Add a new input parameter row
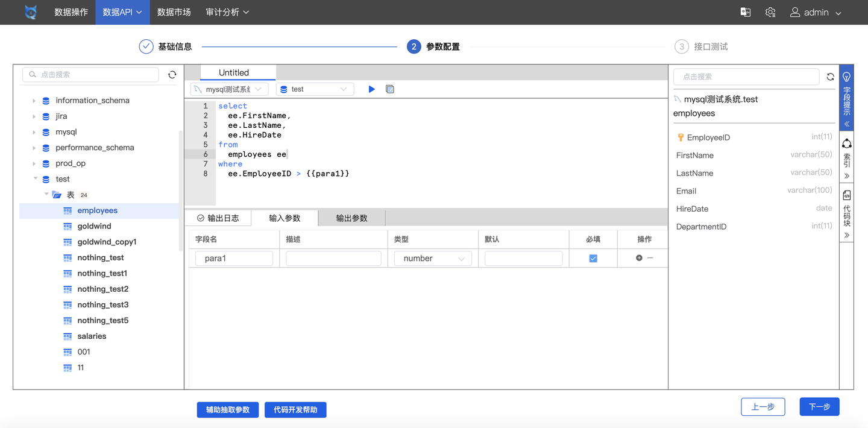 coord(638,257)
